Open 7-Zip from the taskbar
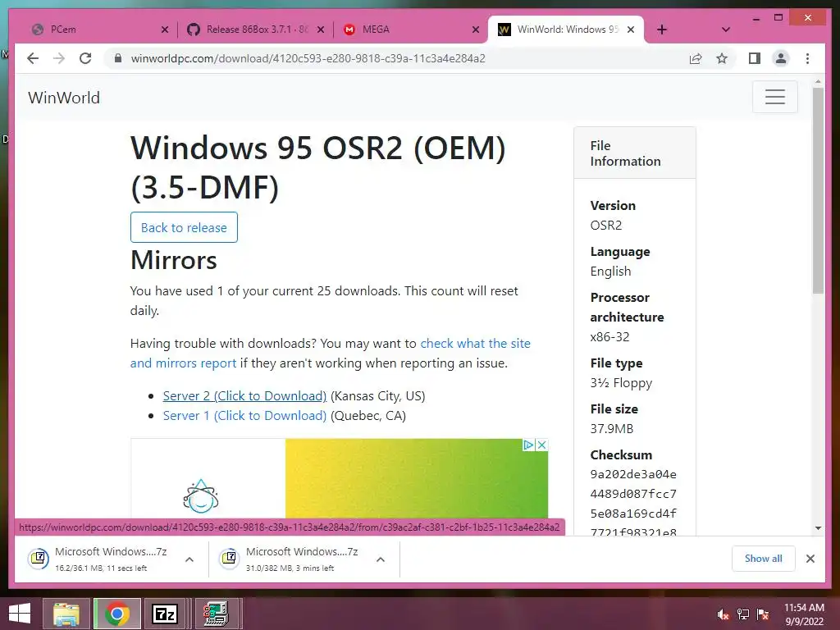 pos(165,614)
